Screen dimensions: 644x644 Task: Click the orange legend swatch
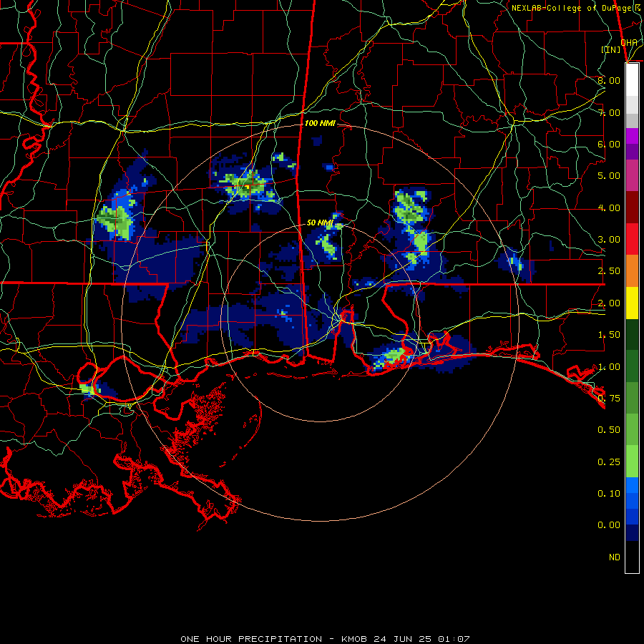[x=632, y=271]
